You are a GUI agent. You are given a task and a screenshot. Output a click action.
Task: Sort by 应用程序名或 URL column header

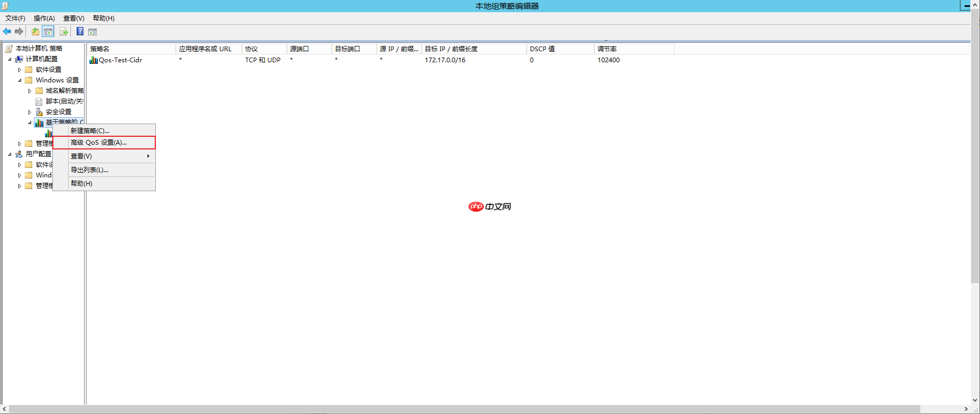point(209,49)
